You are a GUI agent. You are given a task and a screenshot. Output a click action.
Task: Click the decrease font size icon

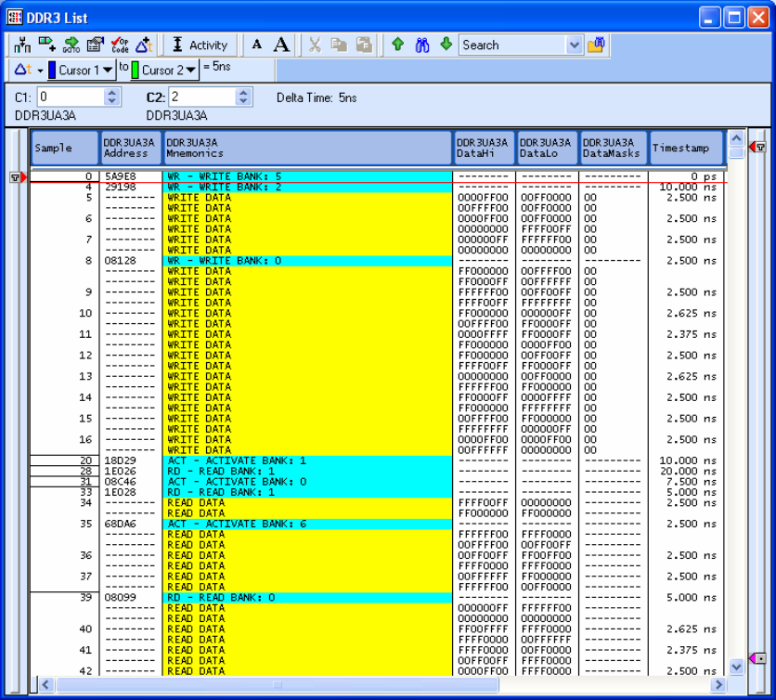pyautogui.click(x=257, y=45)
